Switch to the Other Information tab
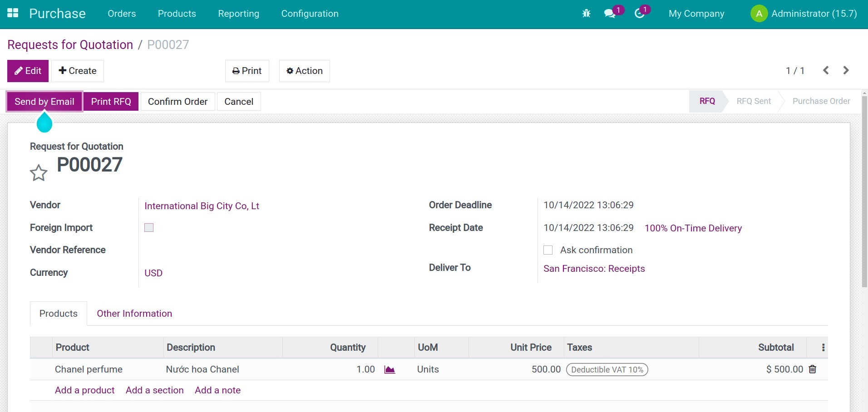 point(134,313)
